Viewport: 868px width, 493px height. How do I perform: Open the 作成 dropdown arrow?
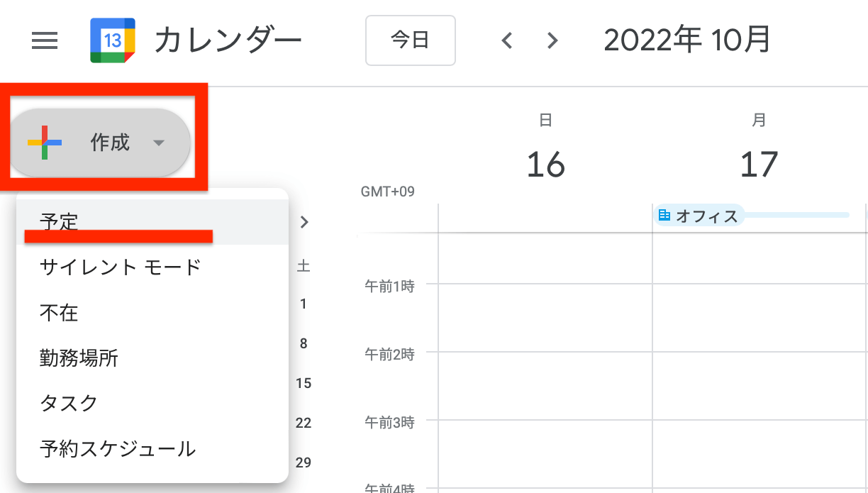coord(158,142)
